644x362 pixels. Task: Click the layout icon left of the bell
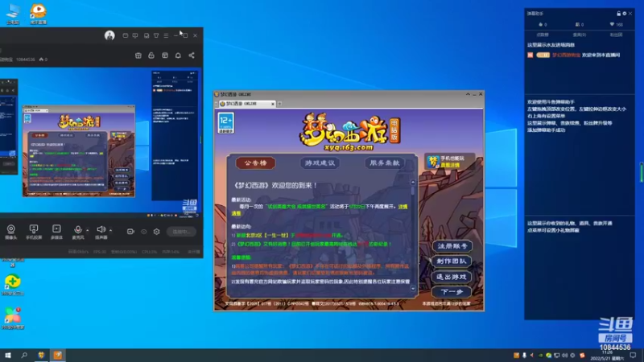coord(165,56)
